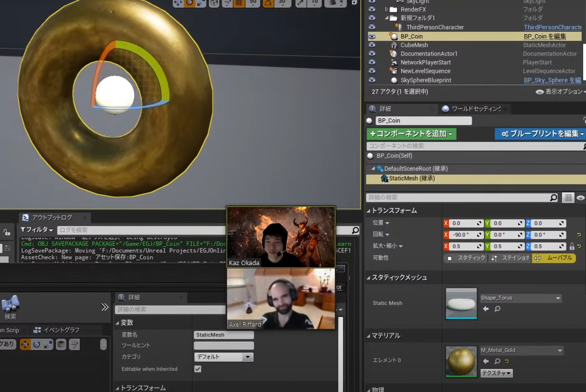This screenshot has height=392, width=586.
Task: Toggle world/local coordinate globe icon
Action: pyautogui.click(x=214, y=3)
